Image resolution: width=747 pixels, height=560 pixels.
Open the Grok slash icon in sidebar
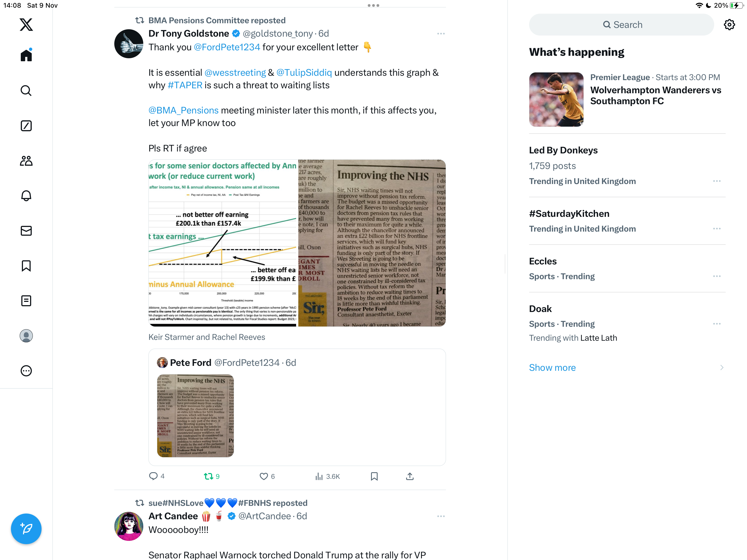point(26,126)
